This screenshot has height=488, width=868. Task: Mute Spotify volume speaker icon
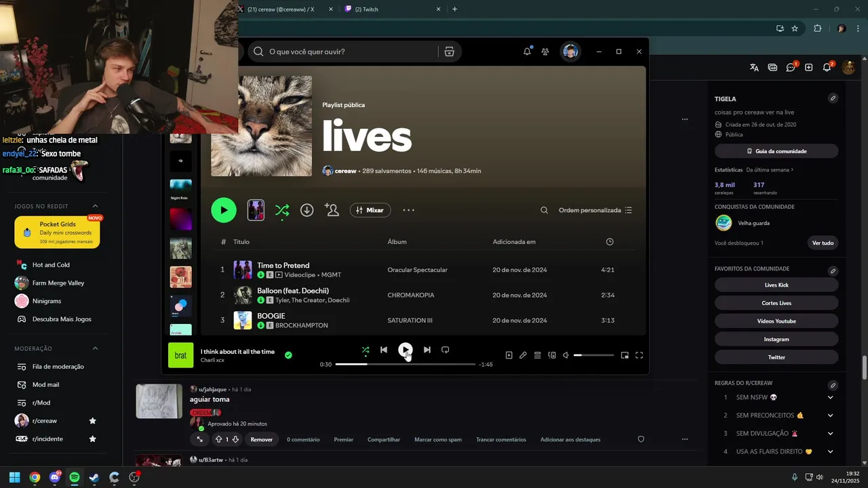(x=566, y=355)
